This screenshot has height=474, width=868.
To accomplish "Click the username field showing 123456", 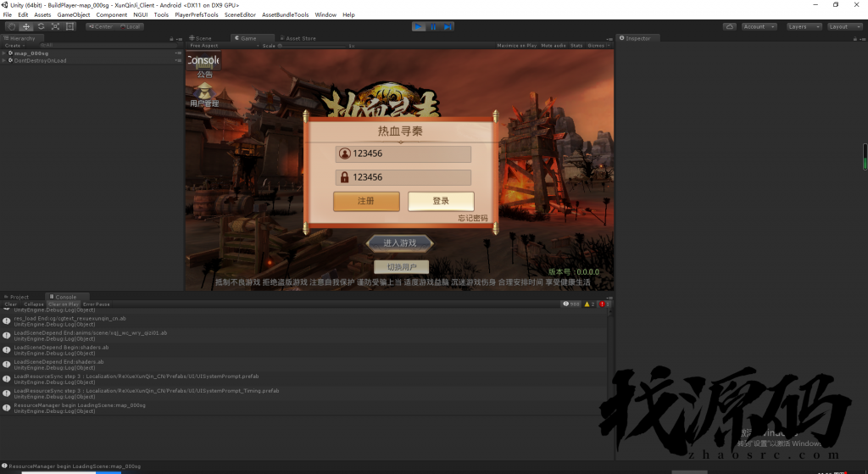I will coord(403,154).
